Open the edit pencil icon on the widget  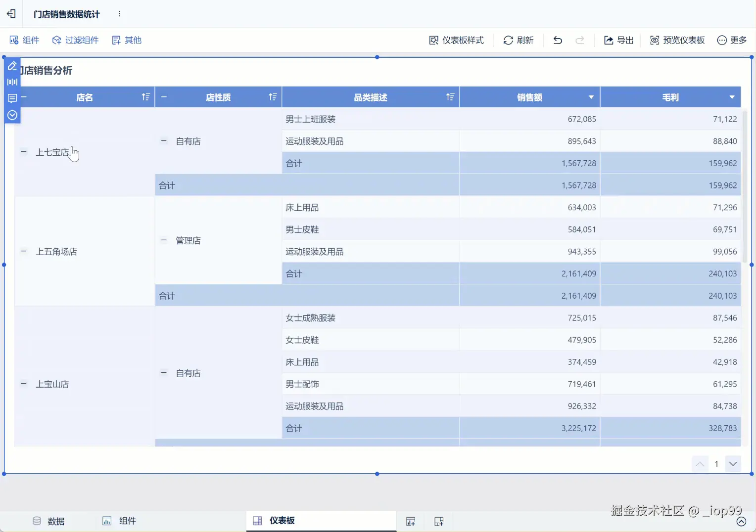[12, 66]
